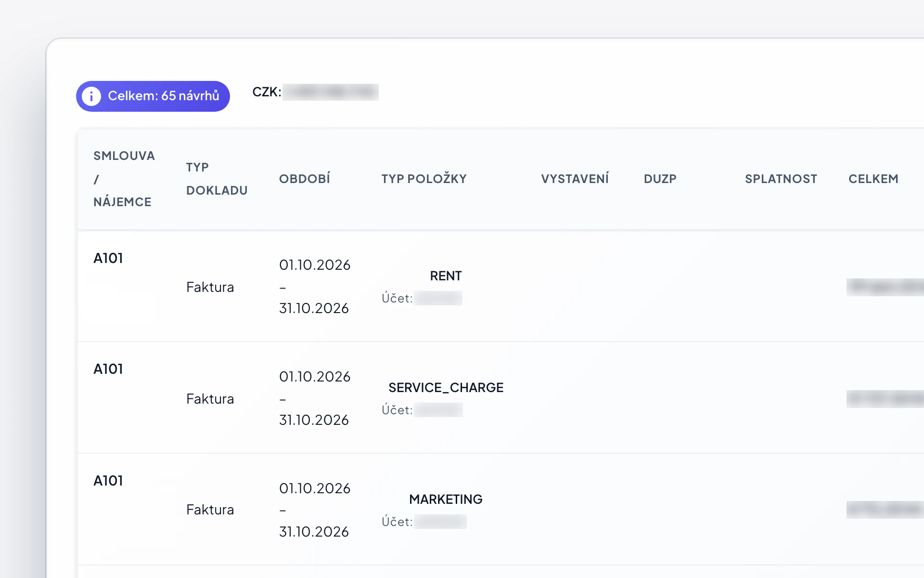This screenshot has width=924, height=578.
Task: Click the RENT item type
Action: 446,276
